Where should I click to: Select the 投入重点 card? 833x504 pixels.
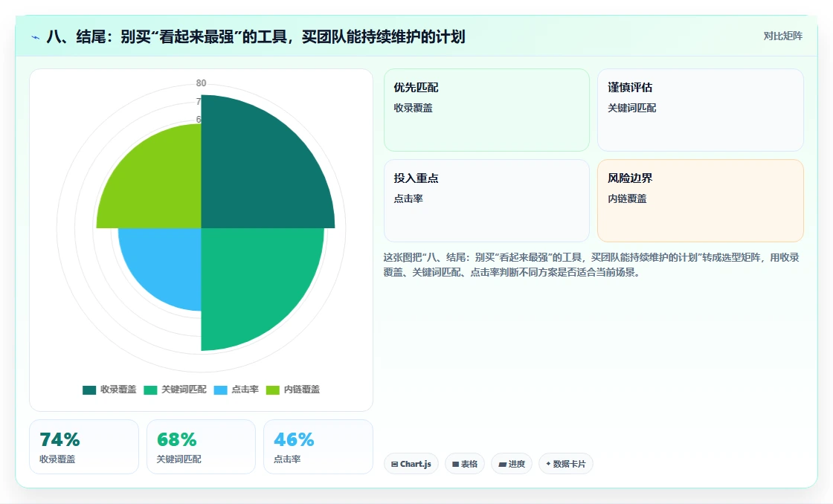pos(486,201)
